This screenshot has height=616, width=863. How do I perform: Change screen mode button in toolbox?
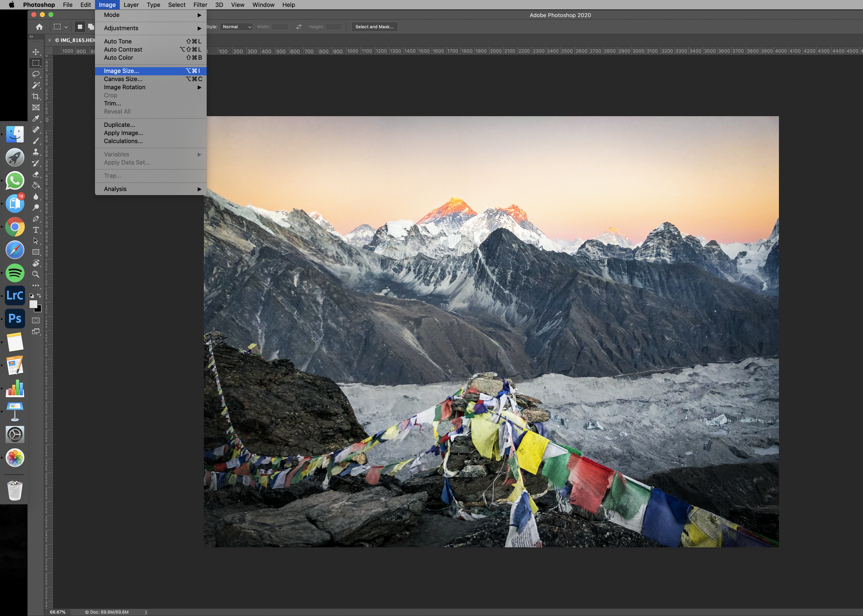click(x=36, y=332)
